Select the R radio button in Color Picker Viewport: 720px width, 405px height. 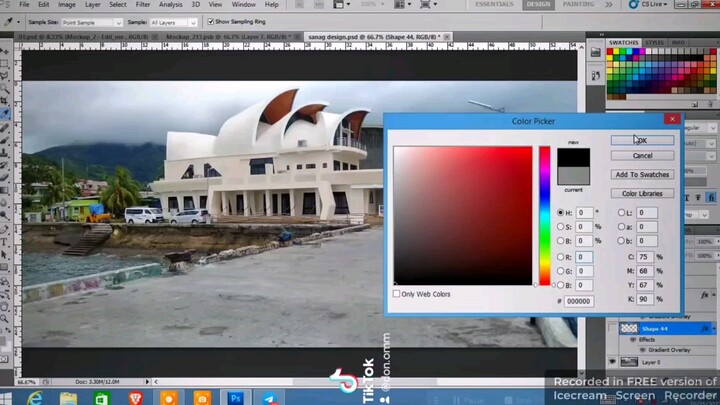562,257
